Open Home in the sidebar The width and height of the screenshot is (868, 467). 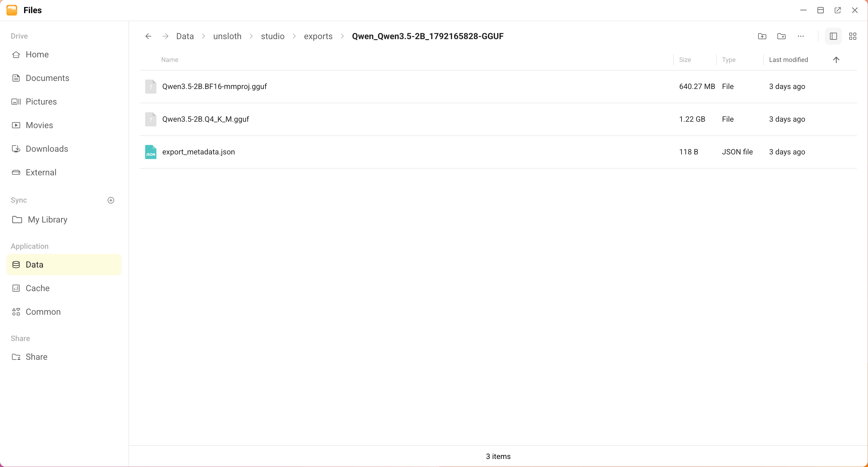(x=64, y=55)
